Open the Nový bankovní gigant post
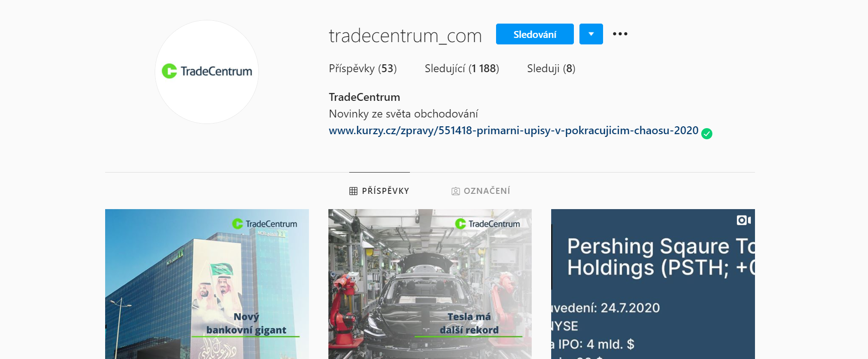The height and width of the screenshot is (359, 868). 207,284
